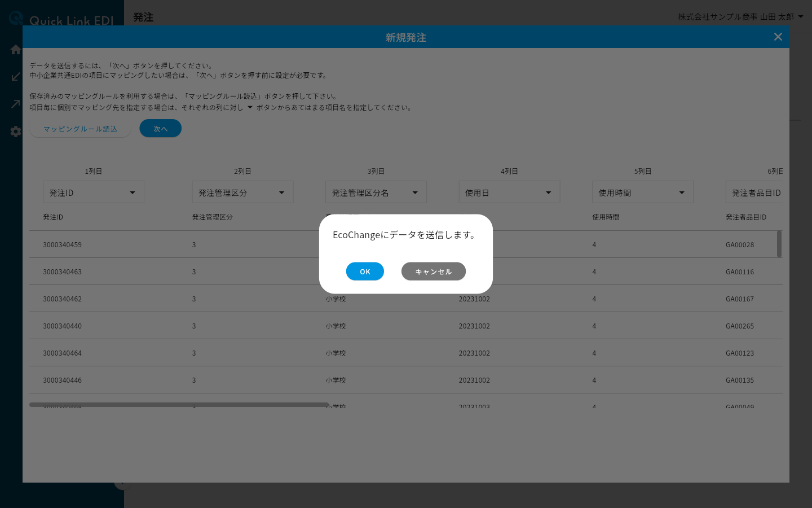812x508 pixels.
Task: Select cell 3000340440
Action: click(x=63, y=326)
